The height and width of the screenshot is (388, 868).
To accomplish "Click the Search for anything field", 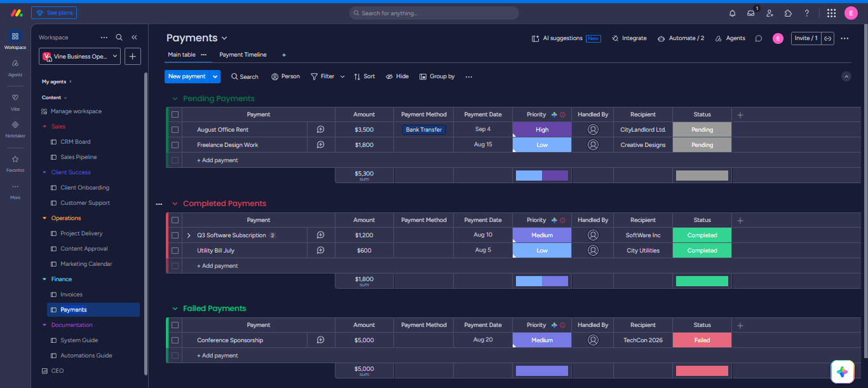I will (x=434, y=13).
